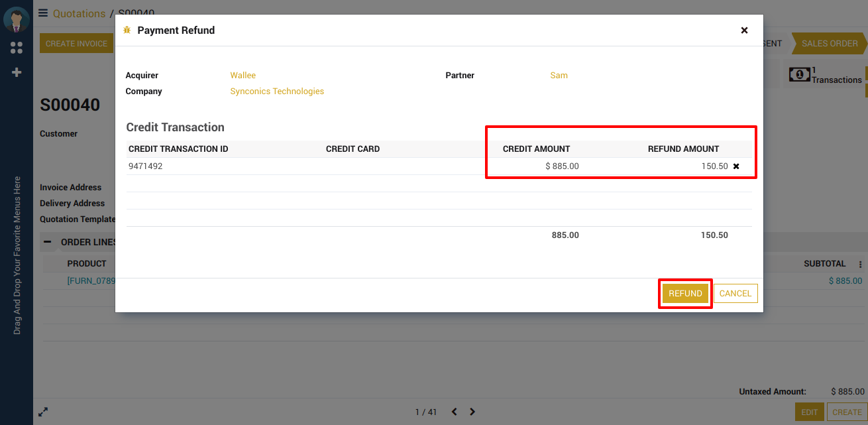The width and height of the screenshot is (868, 425).
Task: Click the user avatar icon
Action: tap(16, 19)
